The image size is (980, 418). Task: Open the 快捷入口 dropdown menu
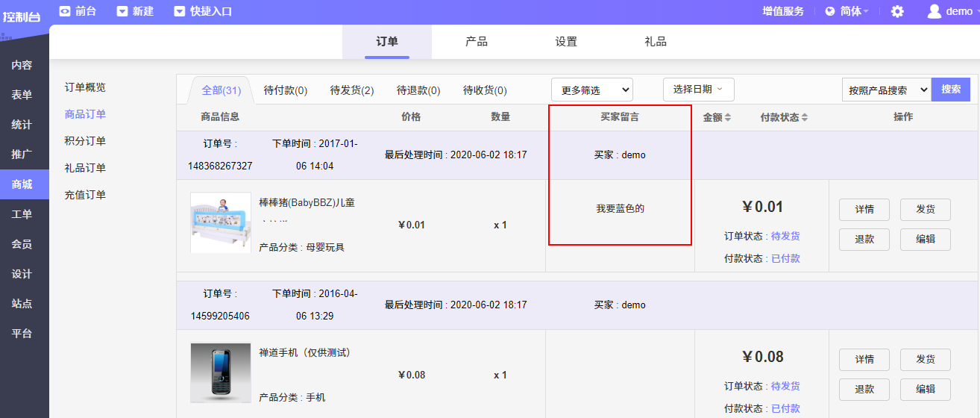(x=203, y=11)
